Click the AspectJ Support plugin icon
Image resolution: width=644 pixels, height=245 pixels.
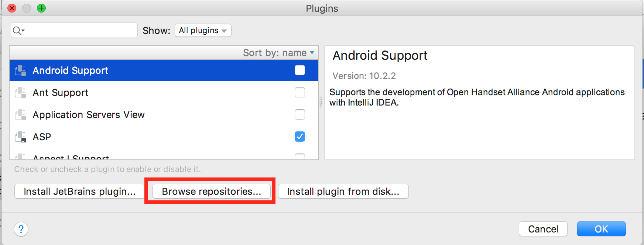pyautogui.click(x=20, y=157)
